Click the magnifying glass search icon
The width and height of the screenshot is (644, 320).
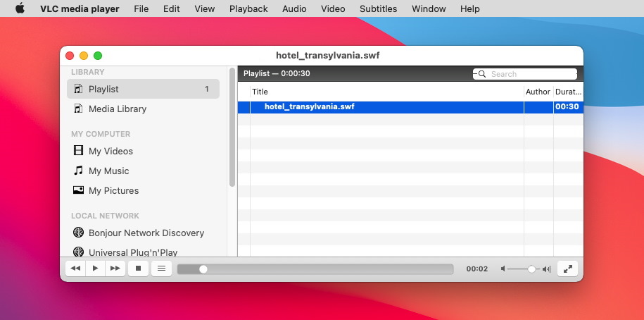pos(482,74)
